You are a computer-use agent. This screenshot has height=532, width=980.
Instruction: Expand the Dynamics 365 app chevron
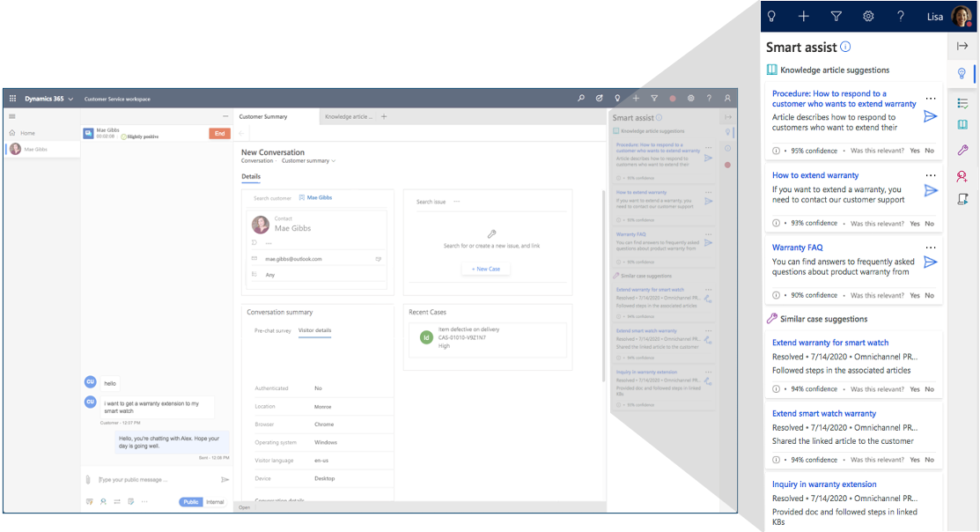[x=72, y=99]
